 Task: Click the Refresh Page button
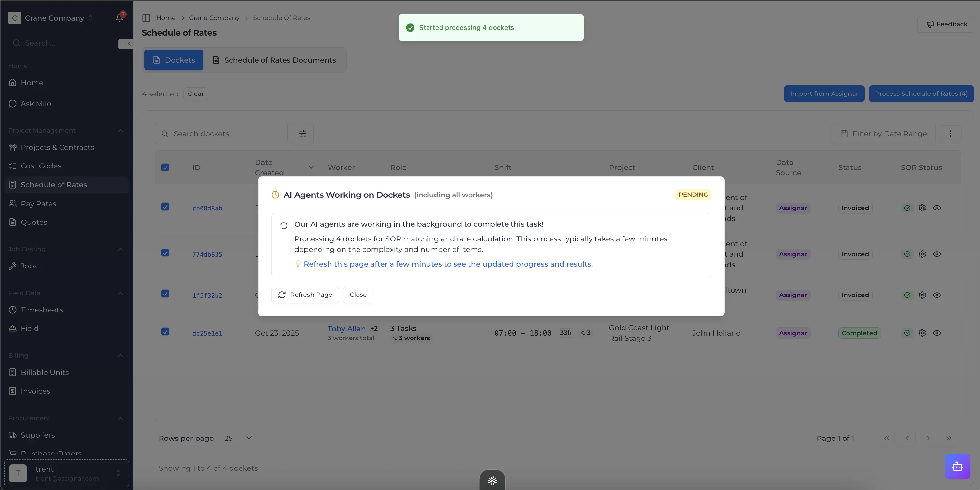coord(305,295)
